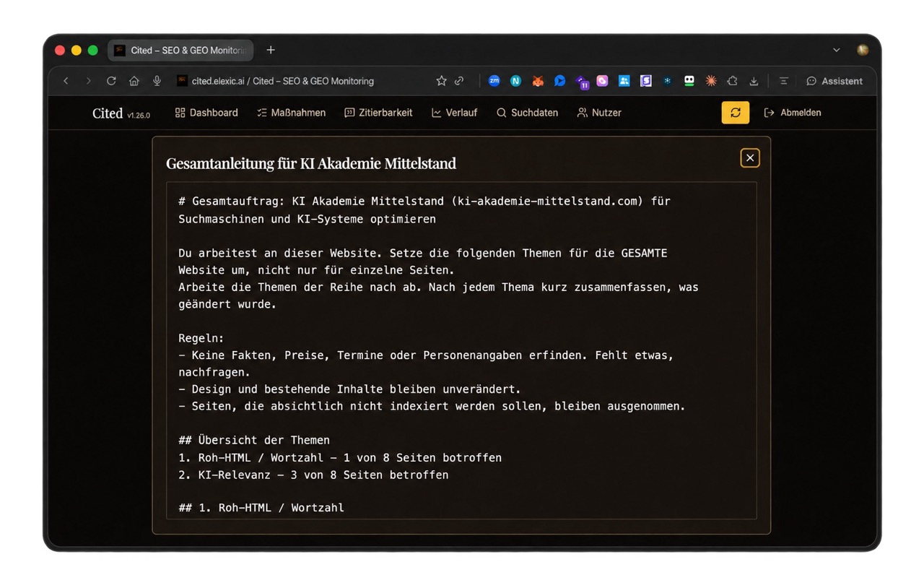
Task: Open the extensions puzzle-piece menu
Action: 733,81
